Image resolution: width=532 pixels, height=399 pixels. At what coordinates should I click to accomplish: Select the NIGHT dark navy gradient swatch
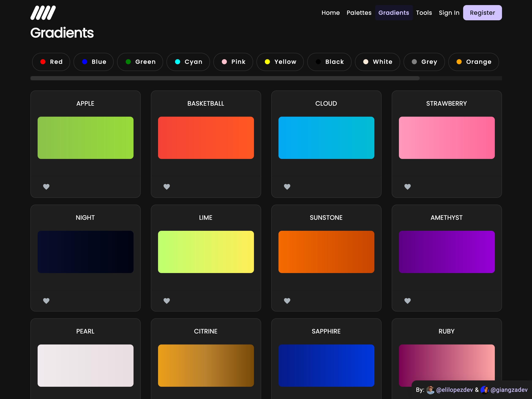point(85,252)
